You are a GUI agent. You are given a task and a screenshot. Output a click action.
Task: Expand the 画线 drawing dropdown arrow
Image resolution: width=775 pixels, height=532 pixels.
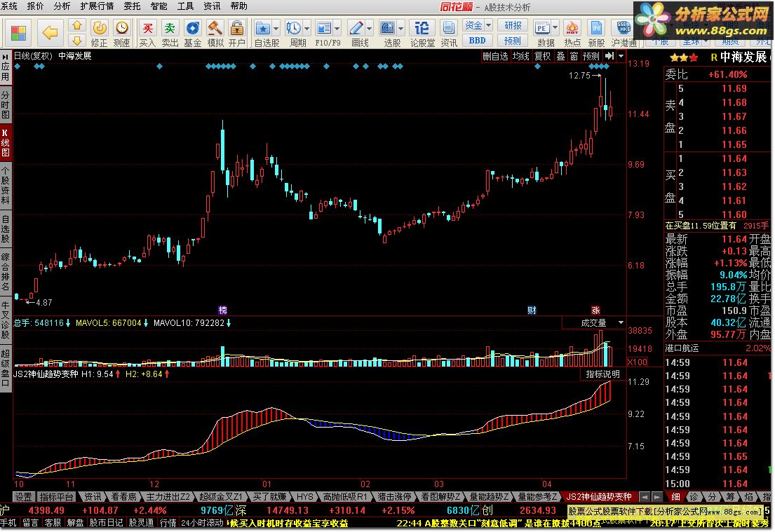[x=369, y=28]
